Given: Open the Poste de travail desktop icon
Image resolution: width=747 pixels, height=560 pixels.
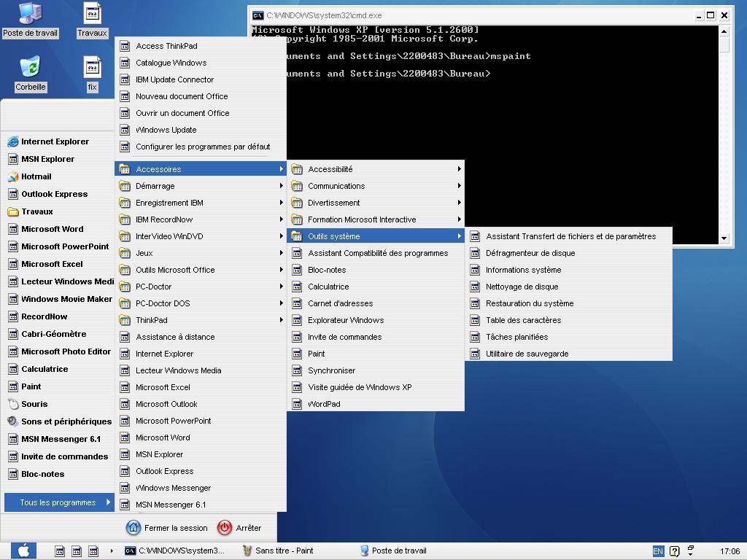Looking at the screenshot, I should click(30, 18).
